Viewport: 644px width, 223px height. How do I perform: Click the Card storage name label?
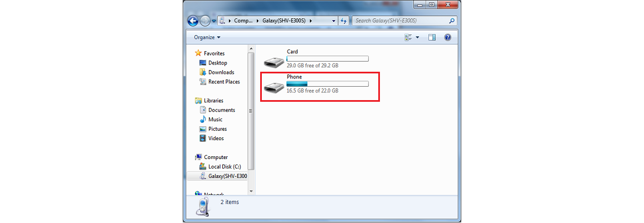tap(292, 52)
